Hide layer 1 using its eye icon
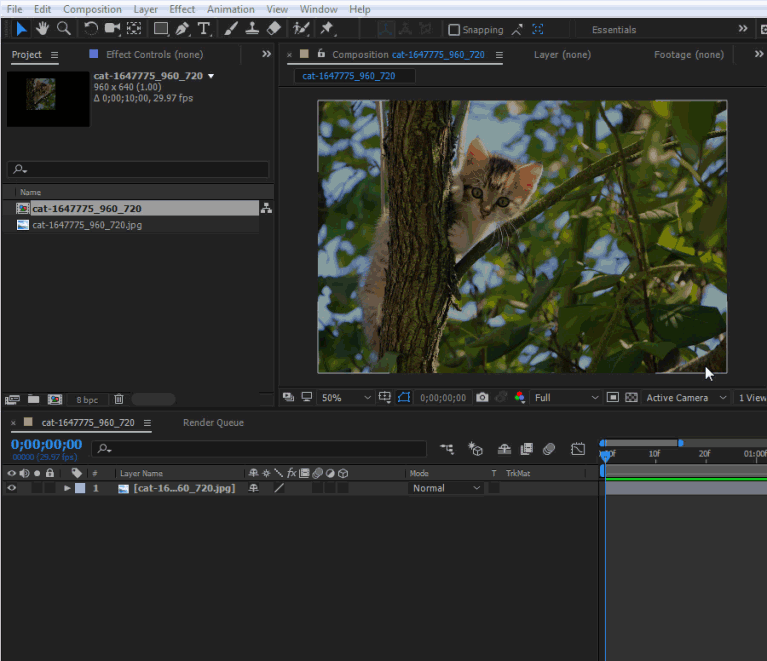The image size is (767, 661). pos(12,488)
